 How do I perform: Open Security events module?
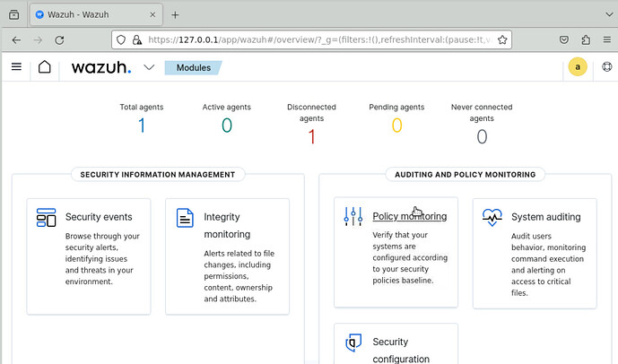tap(89, 256)
